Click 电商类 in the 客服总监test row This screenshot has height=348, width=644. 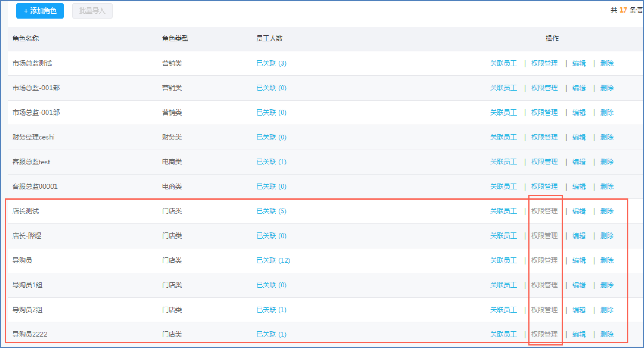coord(172,162)
